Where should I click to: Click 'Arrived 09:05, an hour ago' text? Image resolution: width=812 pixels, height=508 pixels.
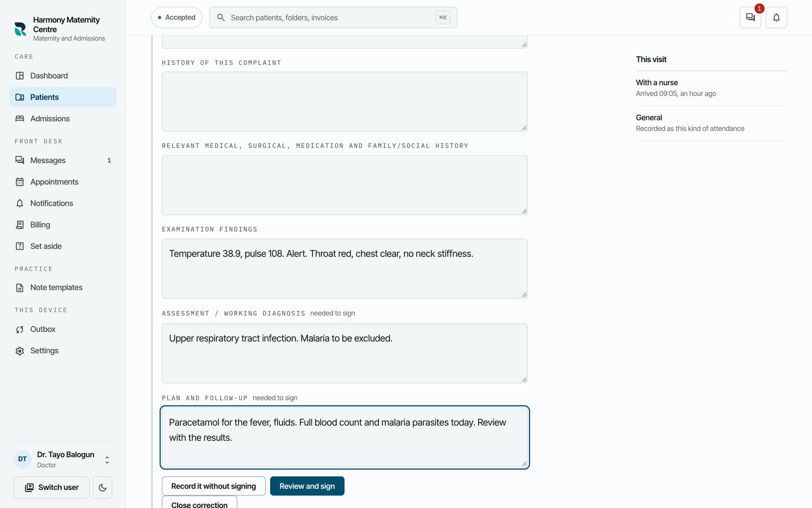[676, 94]
